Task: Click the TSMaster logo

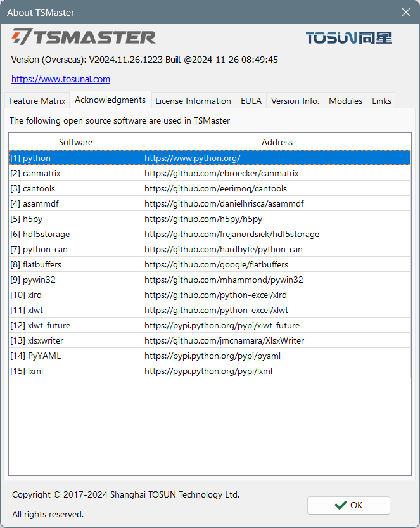Action: click(x=84, y=37)
